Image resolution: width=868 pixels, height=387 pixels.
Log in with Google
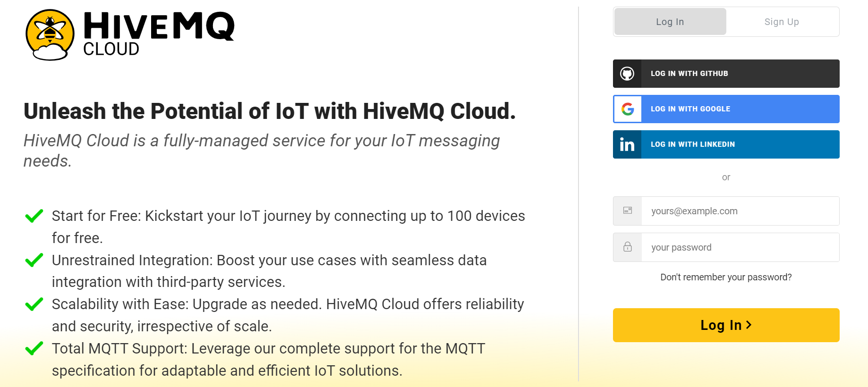tap(726, 109)
